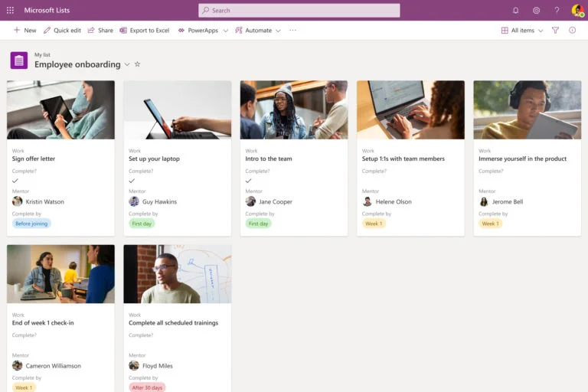Start Quick edit mode
This screenshot has width=588, height=392.
pyautogui.click(x=62, y=31)
